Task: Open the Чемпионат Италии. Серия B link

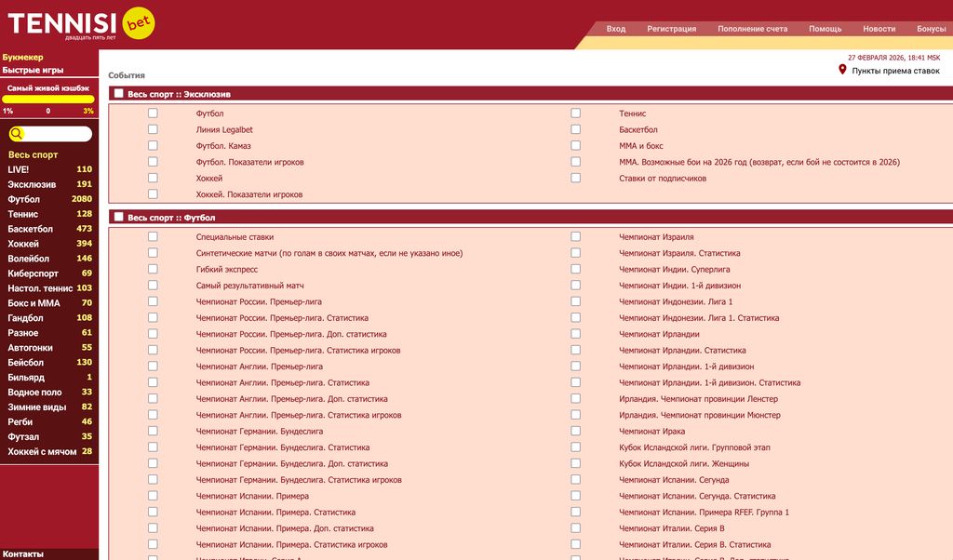Action: click(672, 528)
